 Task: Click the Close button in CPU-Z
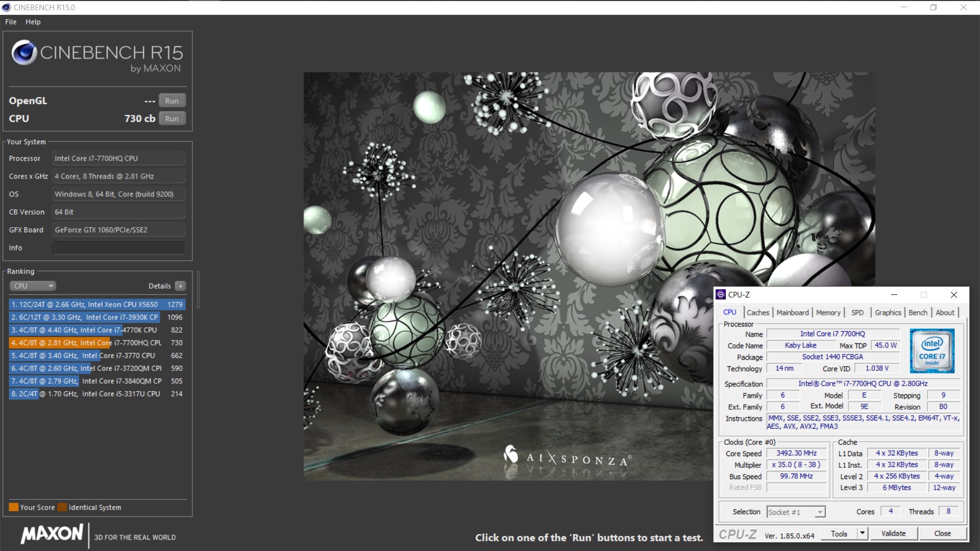(x=942, y=534)
